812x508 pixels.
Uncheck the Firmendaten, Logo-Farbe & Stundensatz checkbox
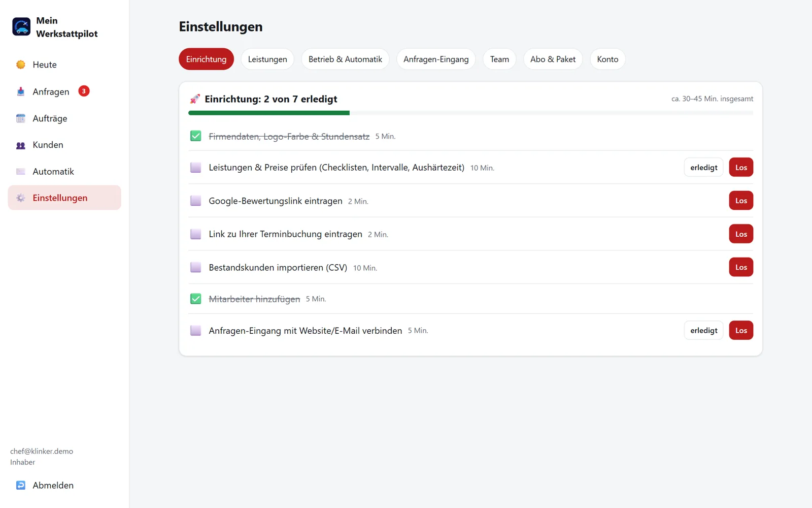tap(195, 136)
